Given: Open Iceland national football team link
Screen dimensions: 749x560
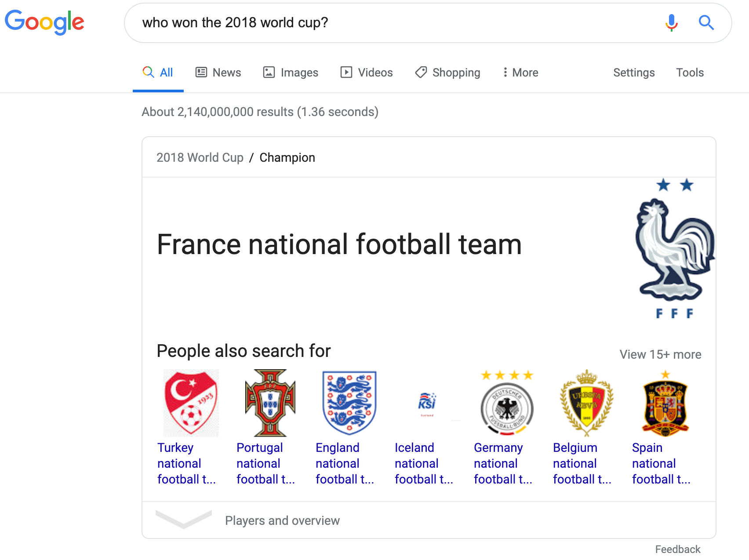Looking at the screenshot, I should (424, 463).
